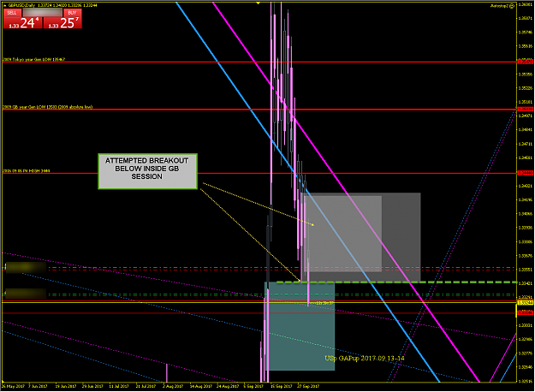Click the sell price tile showing 1.33 24
This screenshot has width=535, height=392.
tap(22, 23)
